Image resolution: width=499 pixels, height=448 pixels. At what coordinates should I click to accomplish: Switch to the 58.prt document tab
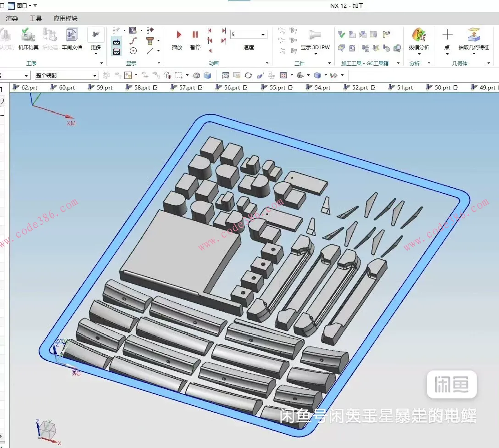(142, 87)
